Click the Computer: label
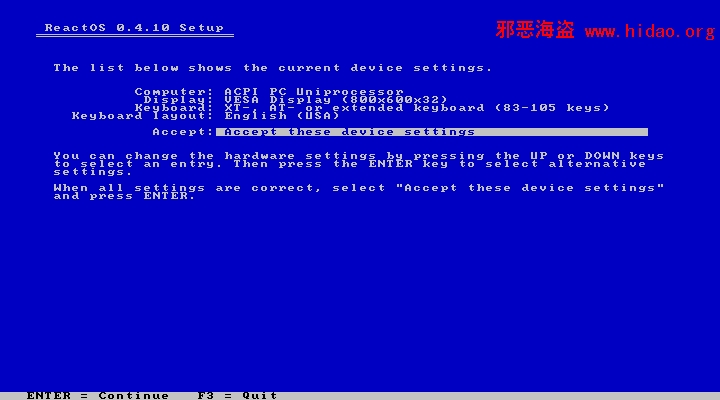Image resolution: width=720 pixels, height=400 pixels. click(174, 91)
